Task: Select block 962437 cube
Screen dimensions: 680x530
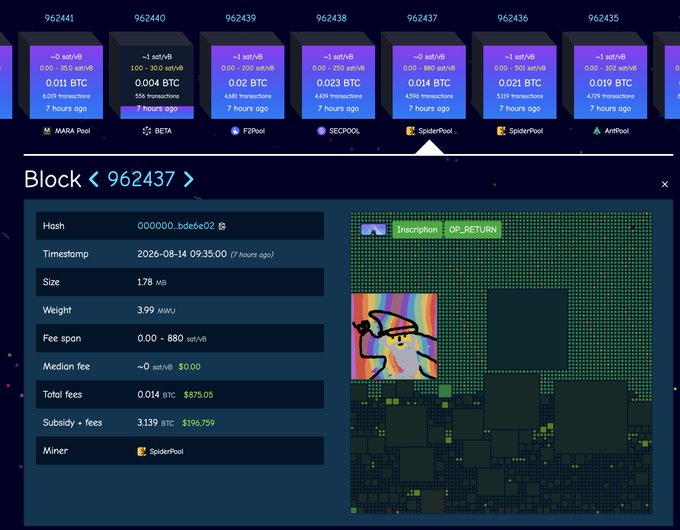Action: (429, 82)
